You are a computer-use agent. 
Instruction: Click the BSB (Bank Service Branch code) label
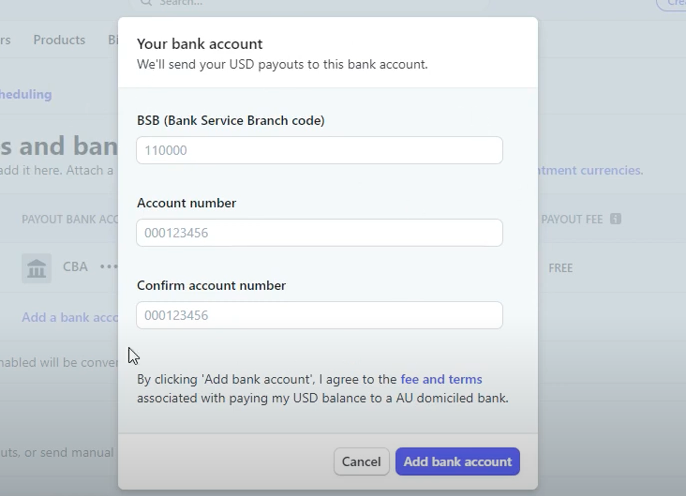pos(230,120)
